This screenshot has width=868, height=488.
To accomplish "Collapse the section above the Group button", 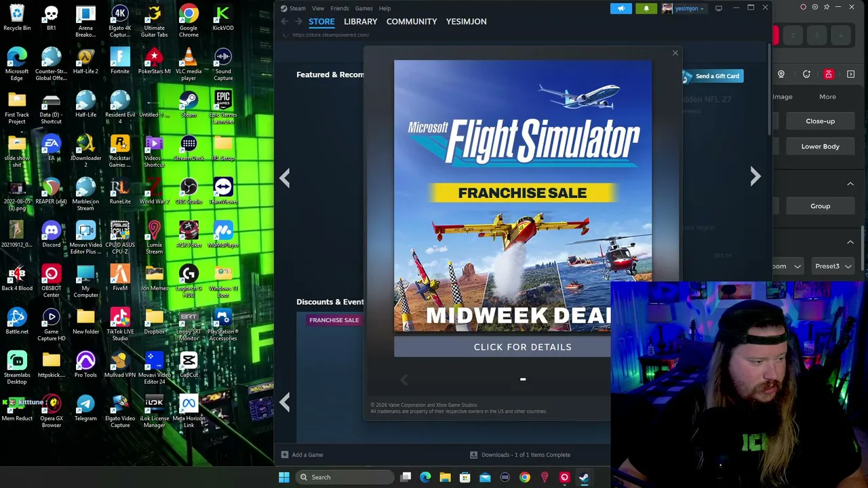I will click(850, 184).
